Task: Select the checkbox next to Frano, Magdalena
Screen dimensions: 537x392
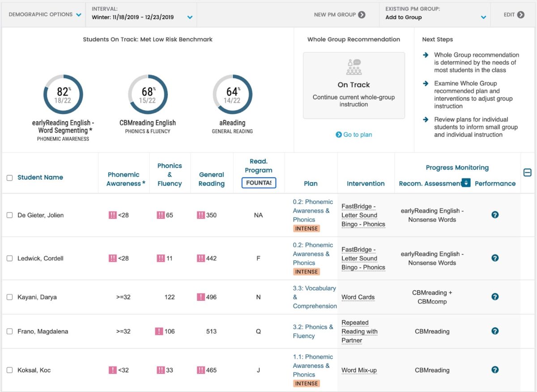Action: pyautogui.click(x=9, y=331)
